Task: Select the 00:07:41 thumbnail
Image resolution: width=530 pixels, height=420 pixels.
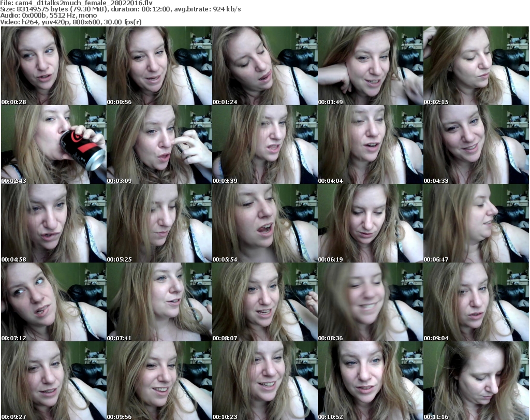Action: [159, 302]
